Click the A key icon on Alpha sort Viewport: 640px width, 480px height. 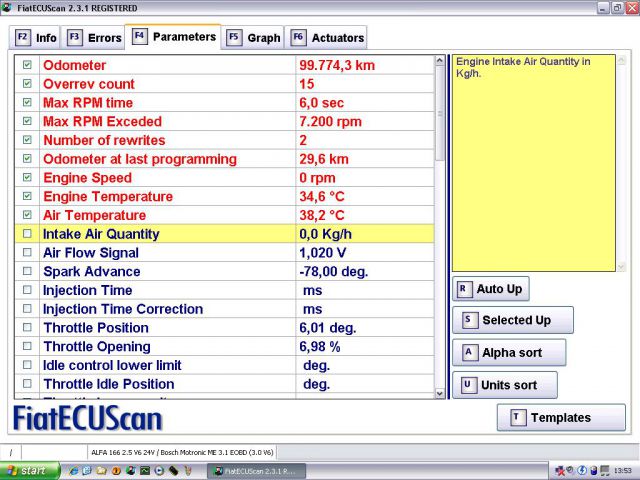(469, 352)
